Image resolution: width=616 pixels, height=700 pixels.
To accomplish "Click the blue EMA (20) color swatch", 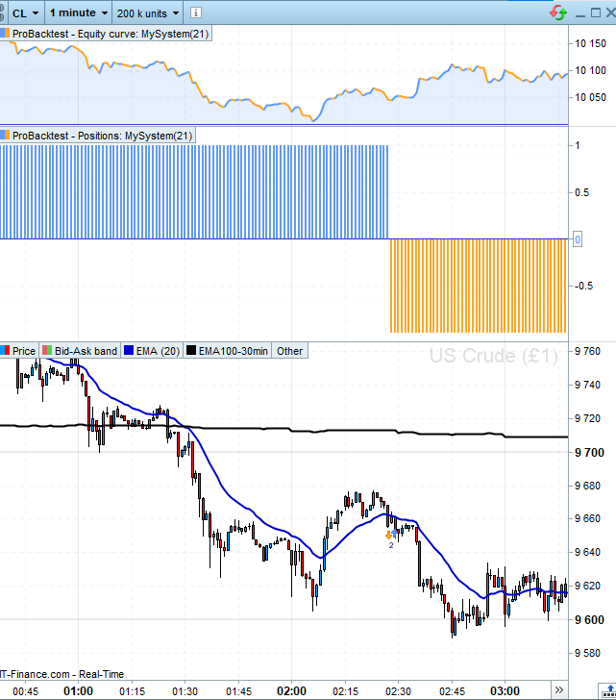I will pyautogui.click(x=129, y=350).
